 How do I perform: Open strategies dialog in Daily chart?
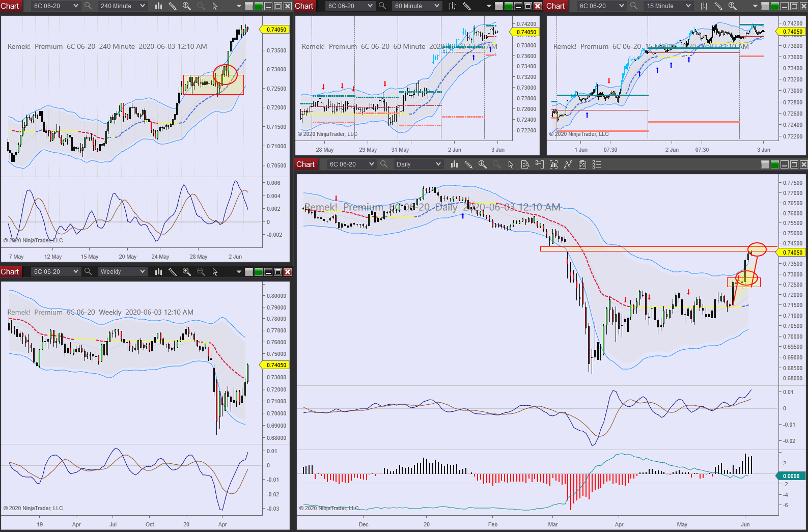[582, 164]
